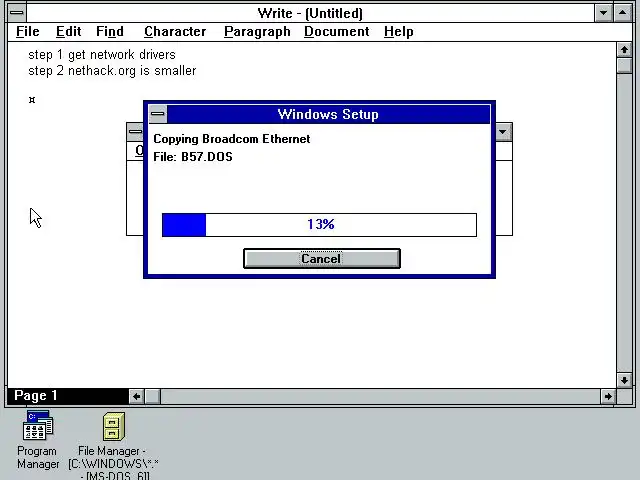Click the Write - (Untitled) title bar
The width and height of the screenshot is (640, 480).
tap(310, 13)
